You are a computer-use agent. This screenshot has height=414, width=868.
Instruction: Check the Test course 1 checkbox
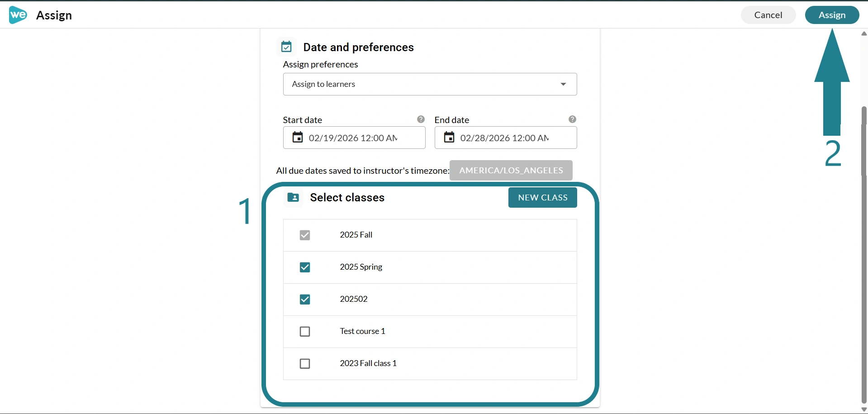(305, 332)
